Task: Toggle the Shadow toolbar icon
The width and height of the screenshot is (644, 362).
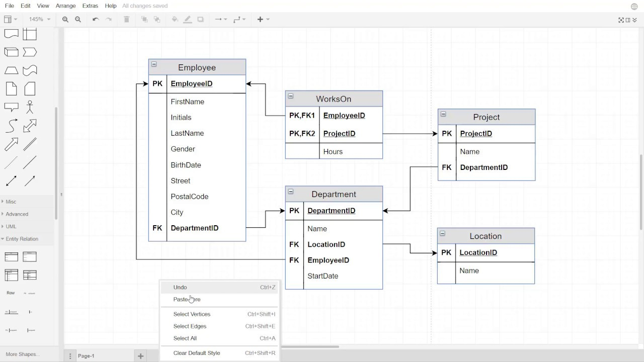Action: pos(200,20)
